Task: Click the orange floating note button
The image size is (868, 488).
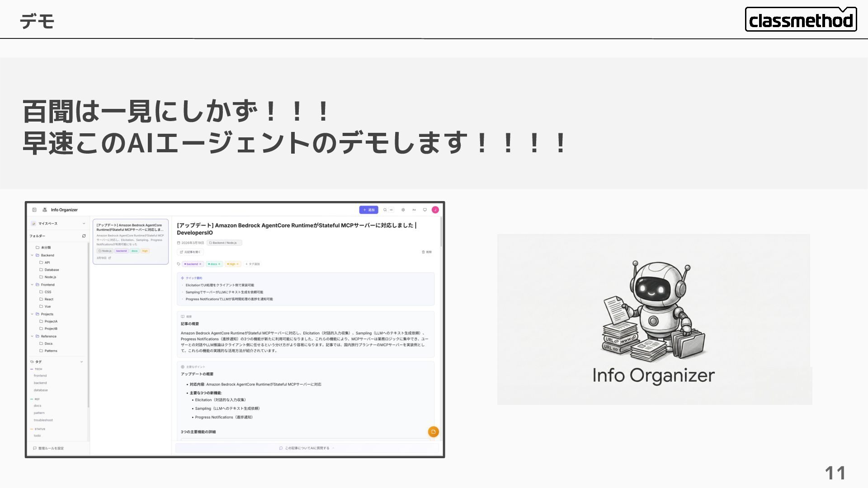Action: 433,432
